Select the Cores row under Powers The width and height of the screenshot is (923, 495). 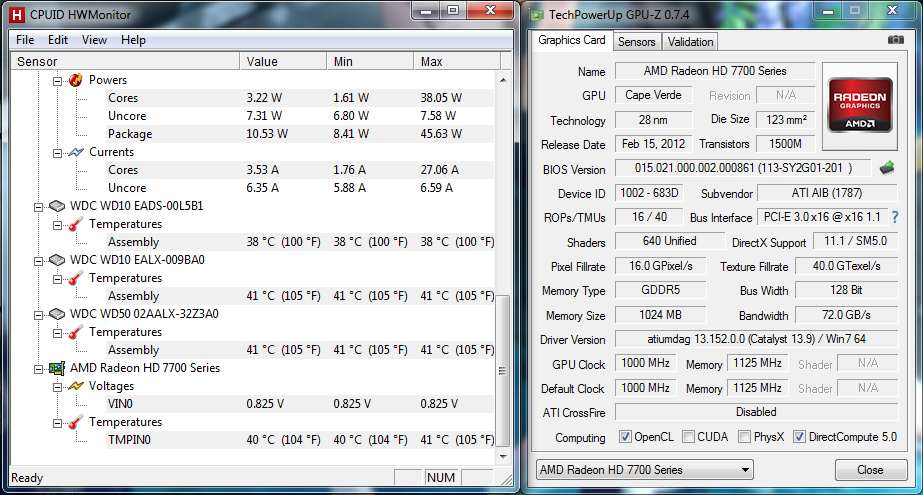(x=300, y=98)
